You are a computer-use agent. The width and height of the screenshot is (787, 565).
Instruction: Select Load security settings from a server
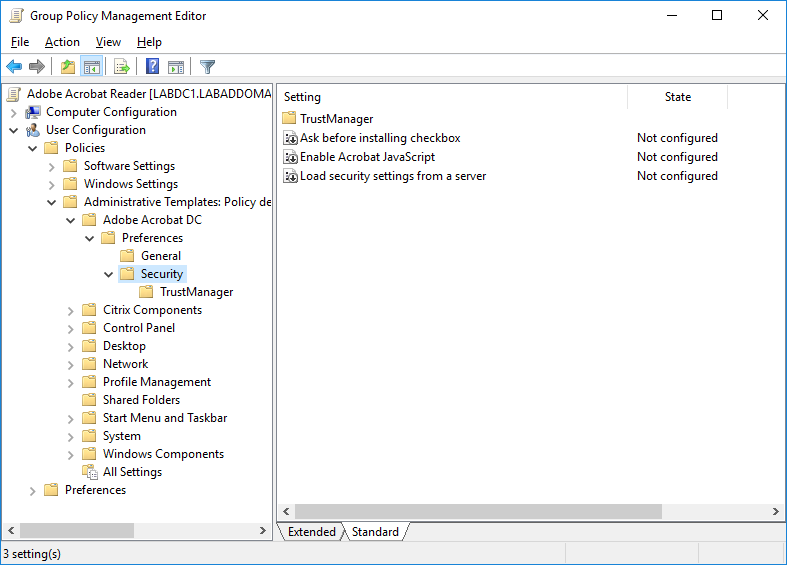392,176
